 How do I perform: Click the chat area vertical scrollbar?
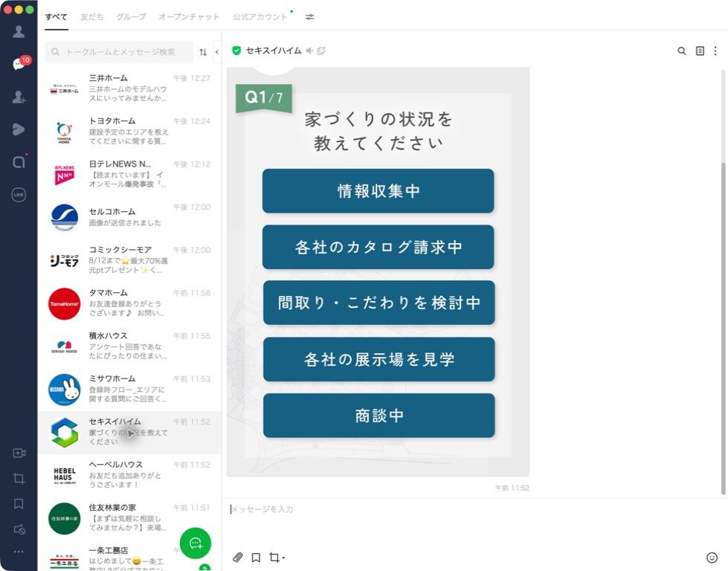tap(723, 329)
